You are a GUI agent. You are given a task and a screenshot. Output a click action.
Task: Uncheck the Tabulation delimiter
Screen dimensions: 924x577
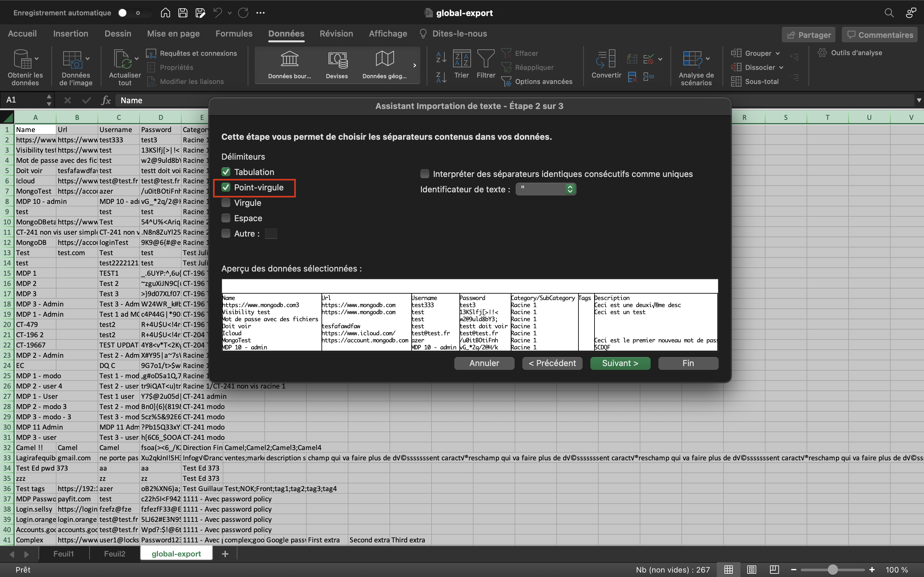[x=226, y=172]
